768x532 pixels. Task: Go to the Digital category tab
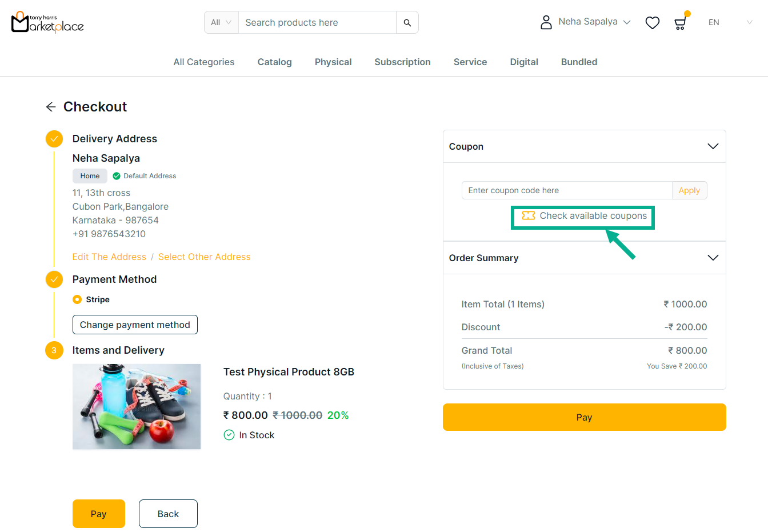(x=524, y=62)
